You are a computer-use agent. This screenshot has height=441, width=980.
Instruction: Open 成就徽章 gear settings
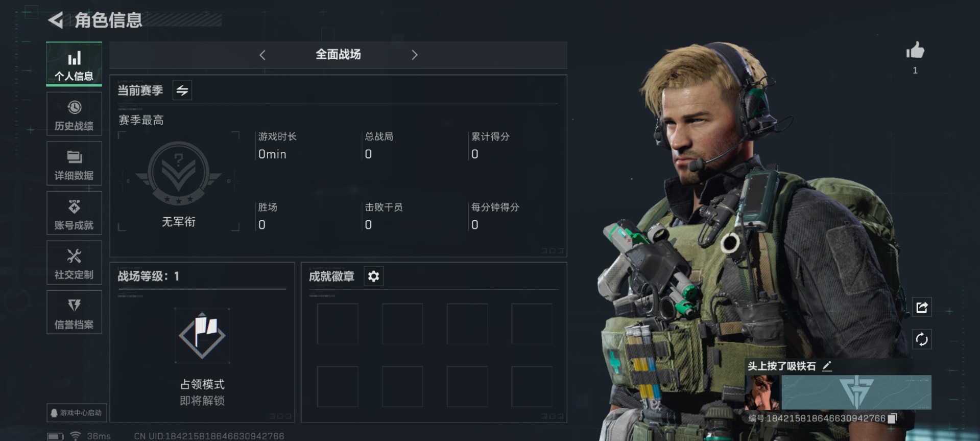tap(373, 276)
